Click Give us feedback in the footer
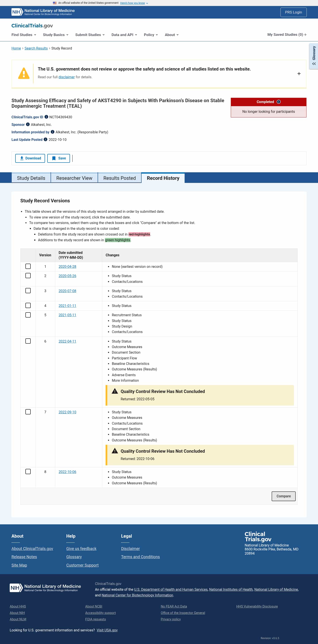Viewport: 318px width, 644px height. point(81,548)
